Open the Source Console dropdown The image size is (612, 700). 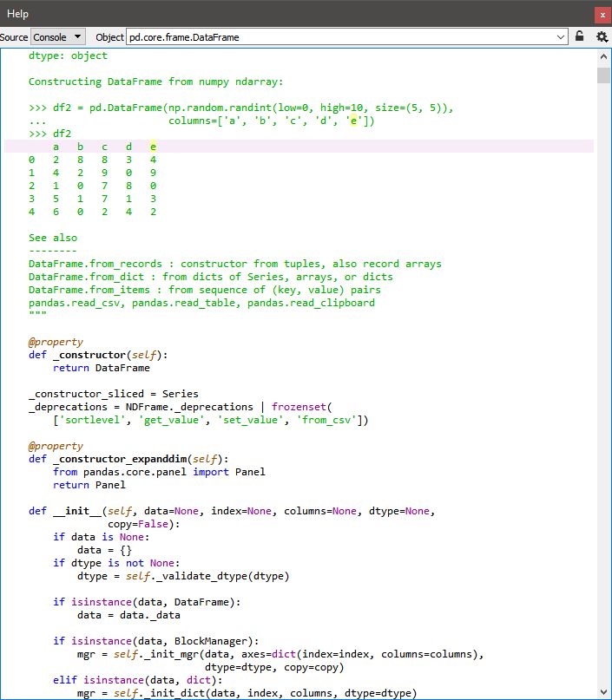(57, 37)
